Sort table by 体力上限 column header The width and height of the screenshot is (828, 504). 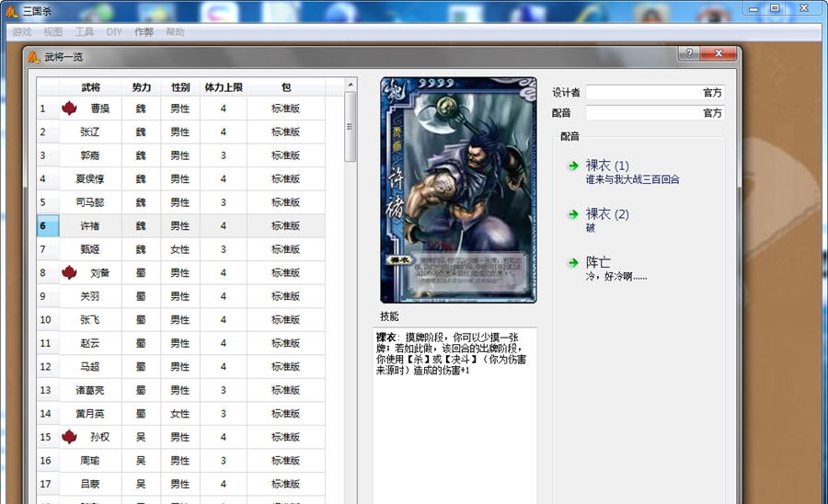[224, 87]
